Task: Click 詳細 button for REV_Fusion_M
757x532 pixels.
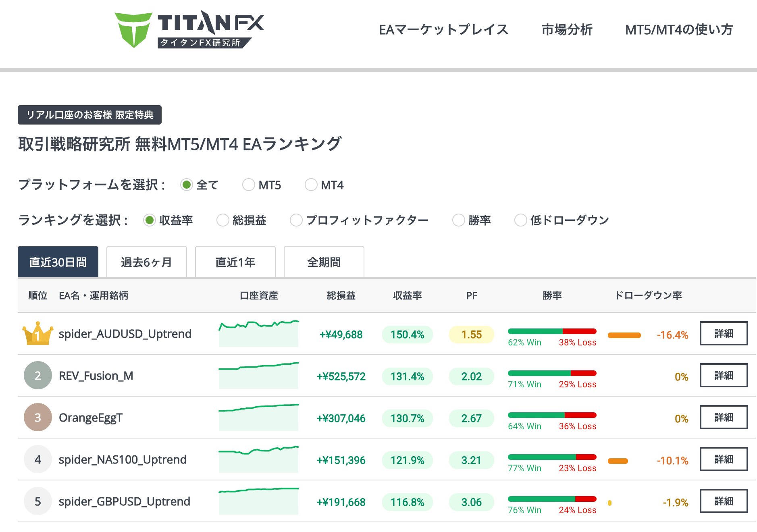Action: click(724, 375)
